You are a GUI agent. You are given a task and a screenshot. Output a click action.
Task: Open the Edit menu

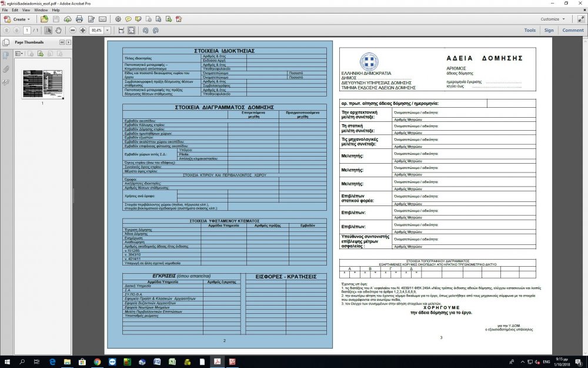15,10
